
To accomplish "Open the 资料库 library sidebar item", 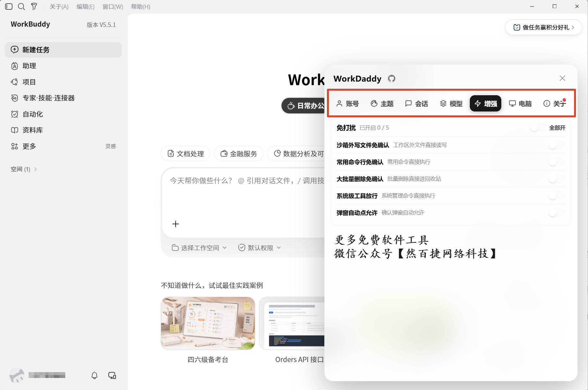I will tap(63, 130).
